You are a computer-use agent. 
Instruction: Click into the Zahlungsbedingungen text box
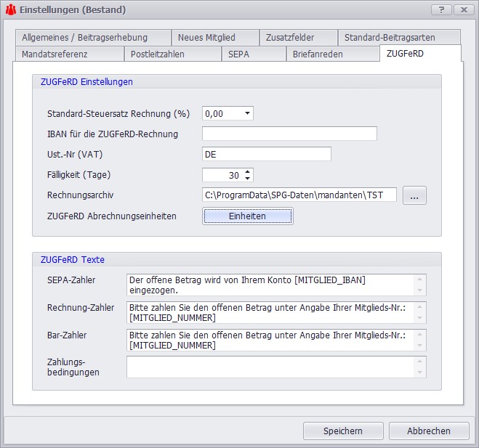(x=270, y=367)
